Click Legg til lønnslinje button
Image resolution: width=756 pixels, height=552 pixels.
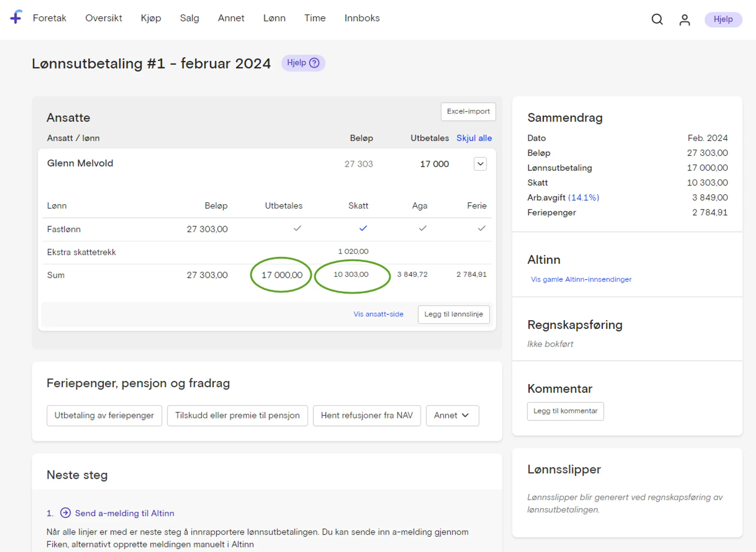pyautogui.click(x=453, y=314)
